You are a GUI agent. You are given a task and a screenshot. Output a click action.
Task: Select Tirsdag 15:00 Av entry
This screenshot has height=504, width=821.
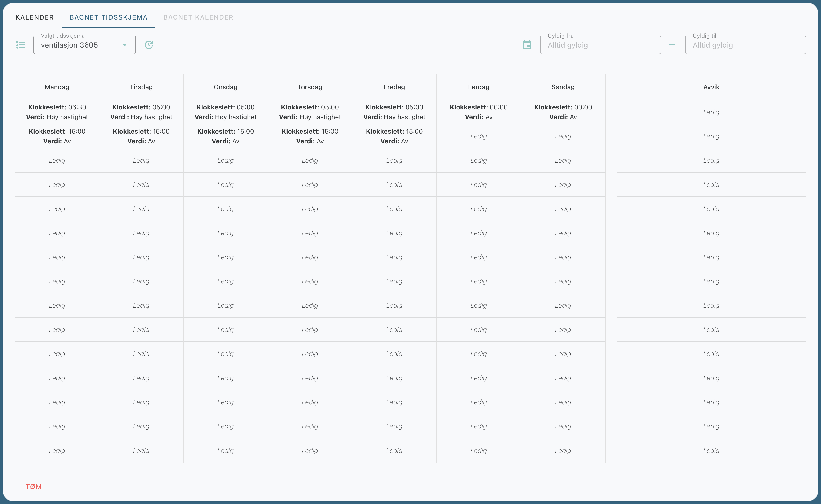coord(141,136)
